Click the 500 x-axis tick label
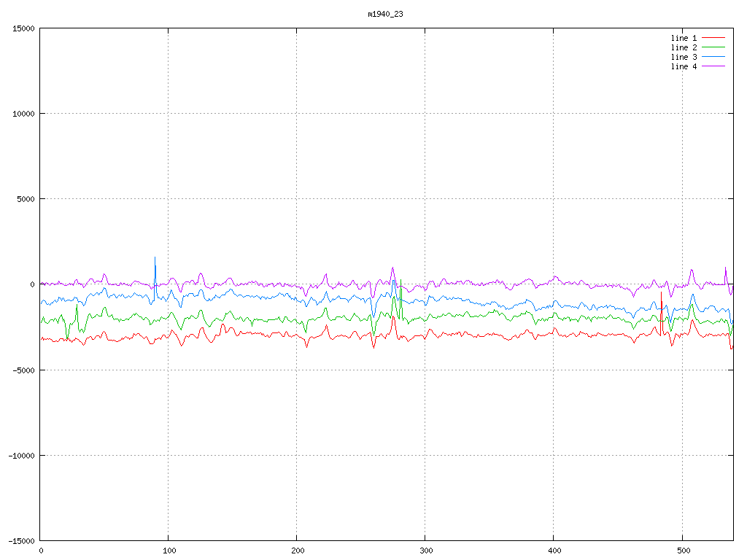747x560 pixels. point(682,551)
